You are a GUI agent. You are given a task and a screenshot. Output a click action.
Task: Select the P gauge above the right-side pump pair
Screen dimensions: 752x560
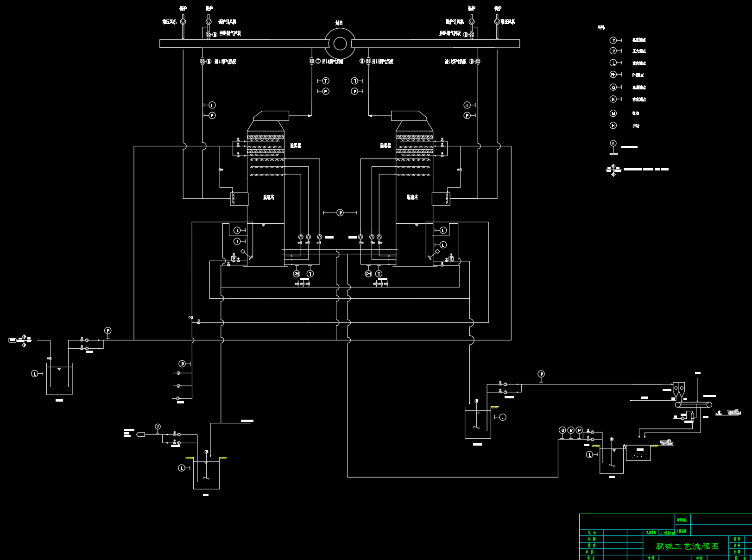541,374
